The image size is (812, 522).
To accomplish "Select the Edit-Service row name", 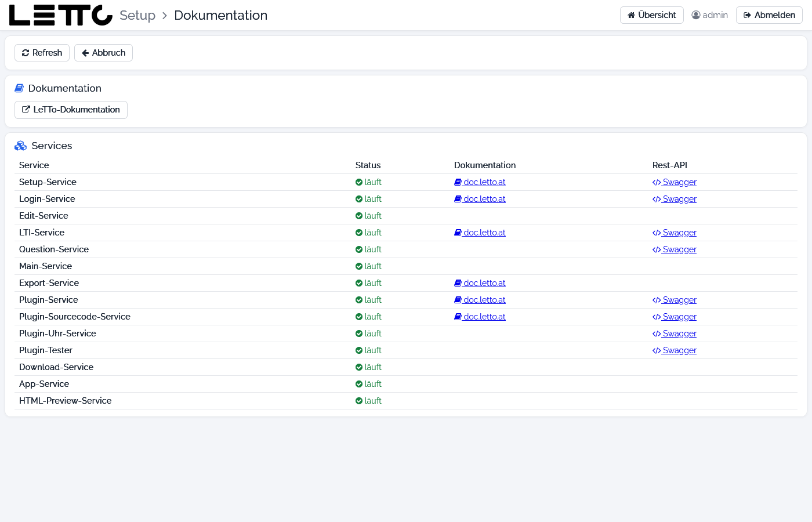I will click(43, 216).
